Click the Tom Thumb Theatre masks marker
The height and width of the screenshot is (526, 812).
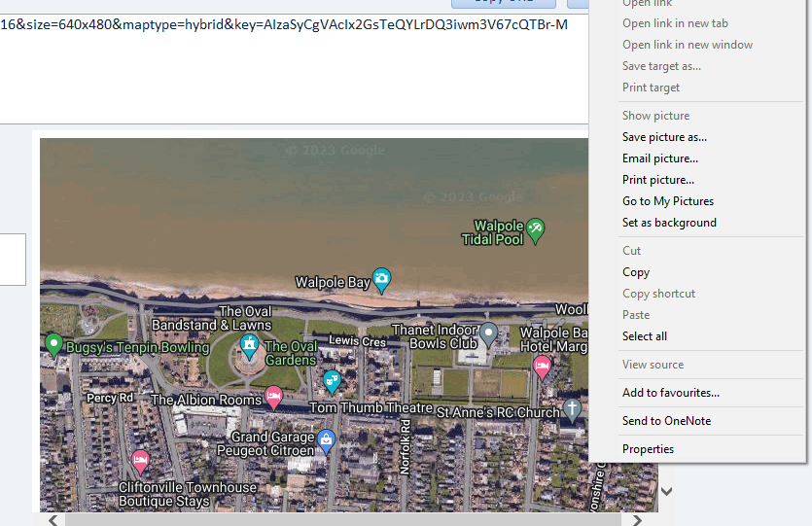[x=332, y=381]
